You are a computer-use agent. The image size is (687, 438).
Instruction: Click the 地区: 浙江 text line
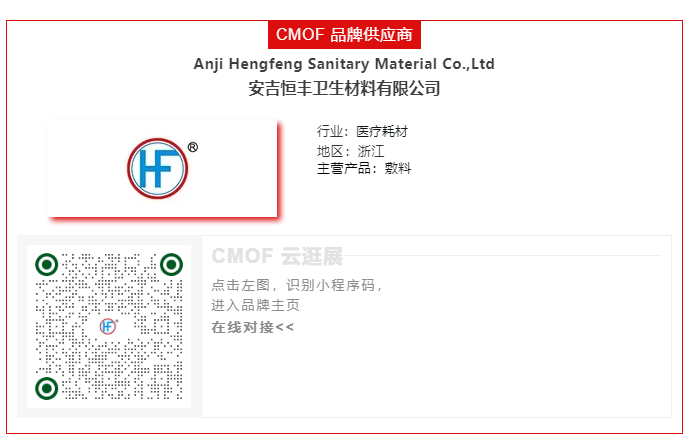click(351, 151)
